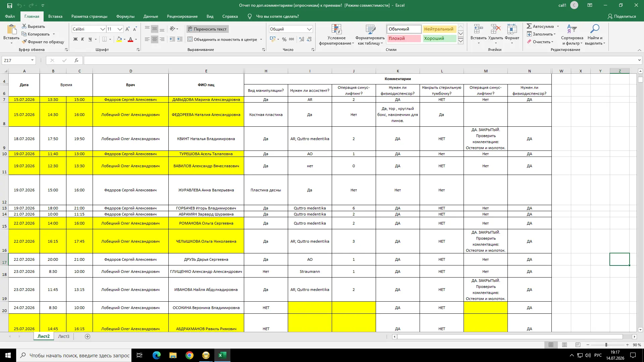644x362 pixels.
Task: Toggle Underline (Ч) formatting
Action: click(x=90, y=39)
